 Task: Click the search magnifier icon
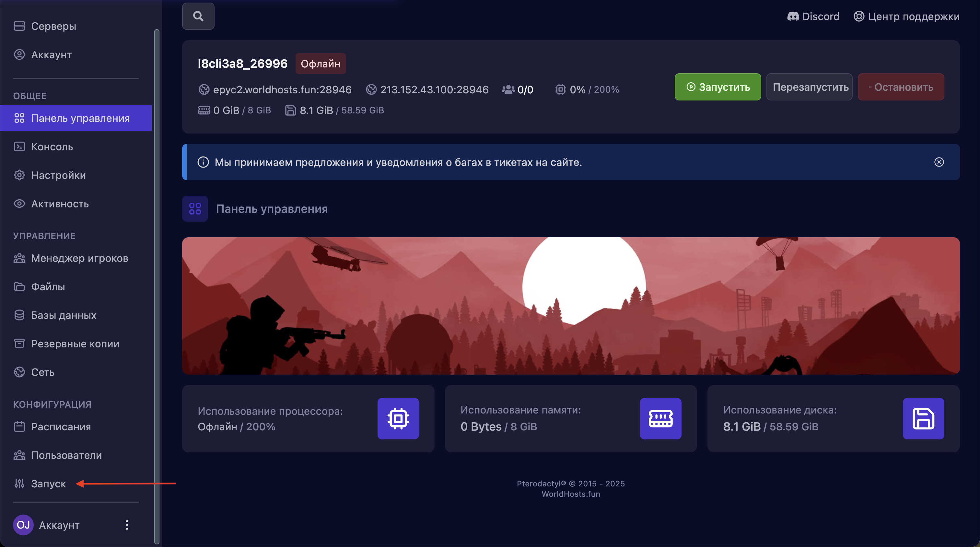198,16
